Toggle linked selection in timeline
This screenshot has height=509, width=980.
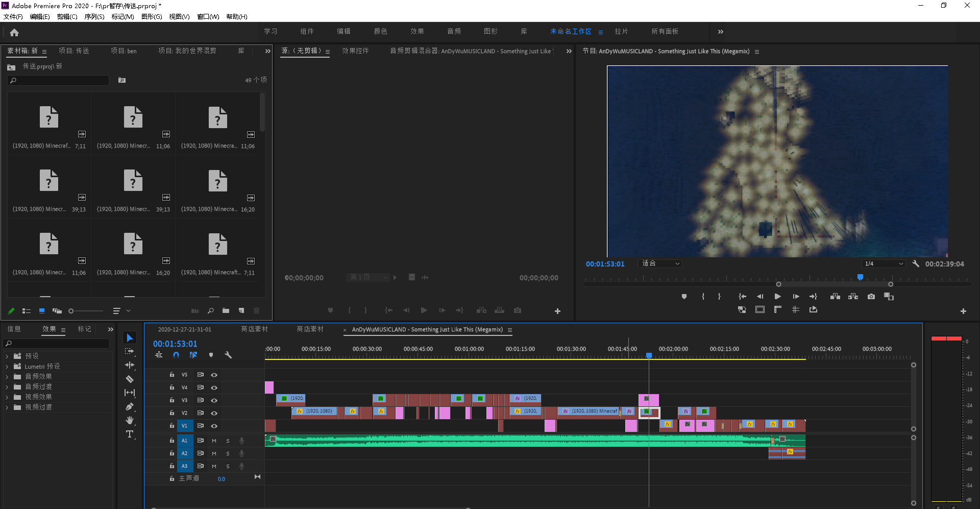click(193, 355)
